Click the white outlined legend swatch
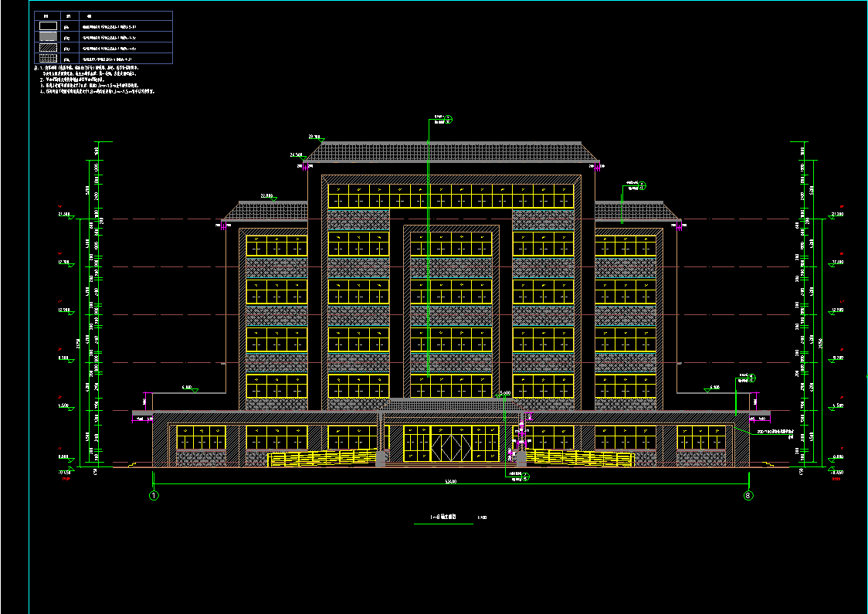 pos(48,25)
